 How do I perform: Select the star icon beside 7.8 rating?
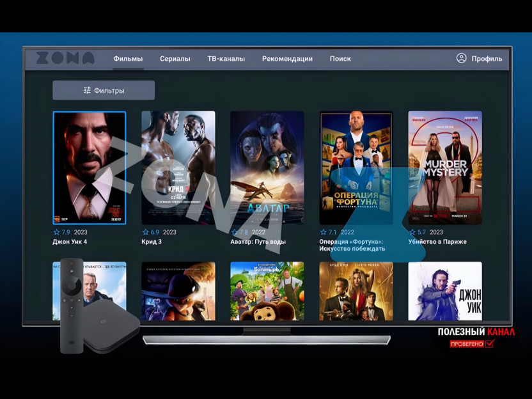234,232
